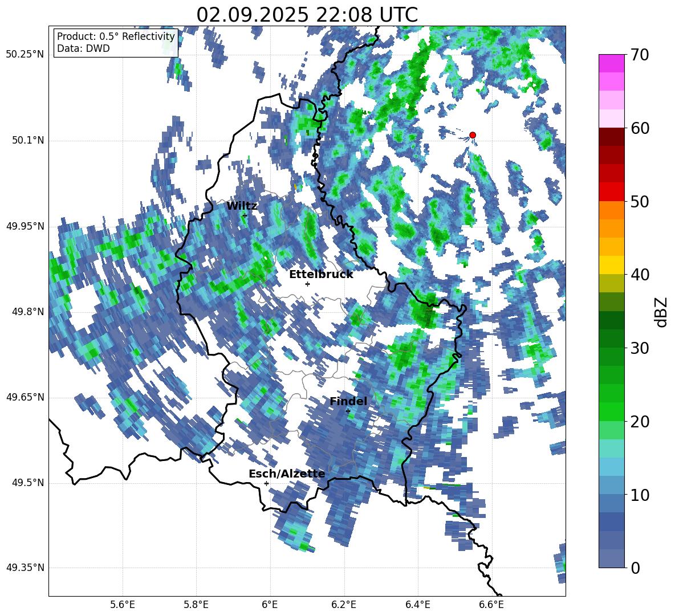Image resolution: width=675 pixels, height=616 pixels.
Task: Click the dark maroon swatch below 60 dBZ
Action: tap(611, 137)
